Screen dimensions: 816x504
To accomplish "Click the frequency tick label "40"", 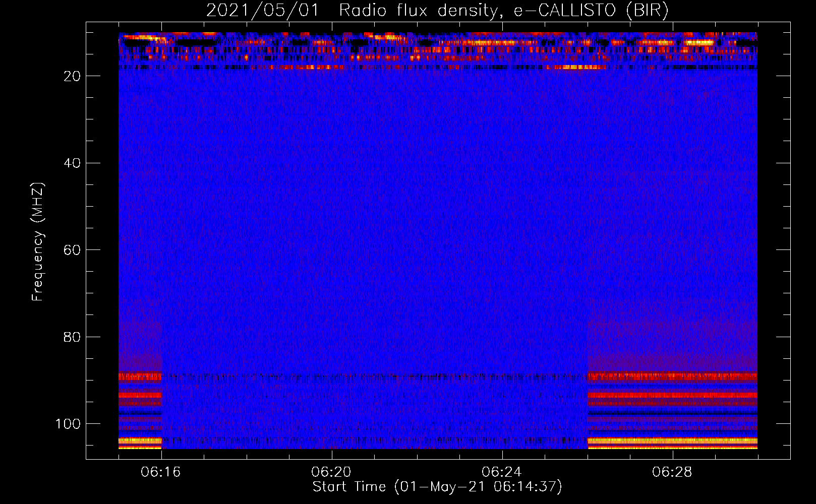I will pyautogui.click(x=72, y=163).
